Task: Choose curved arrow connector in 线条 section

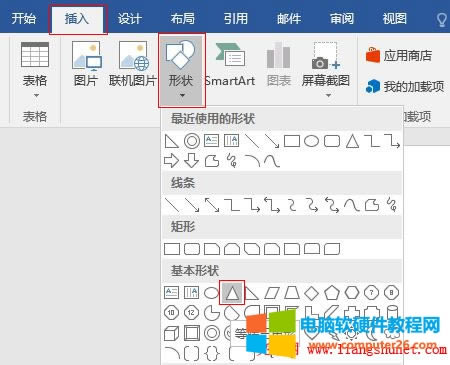Action: pos(312,205)
